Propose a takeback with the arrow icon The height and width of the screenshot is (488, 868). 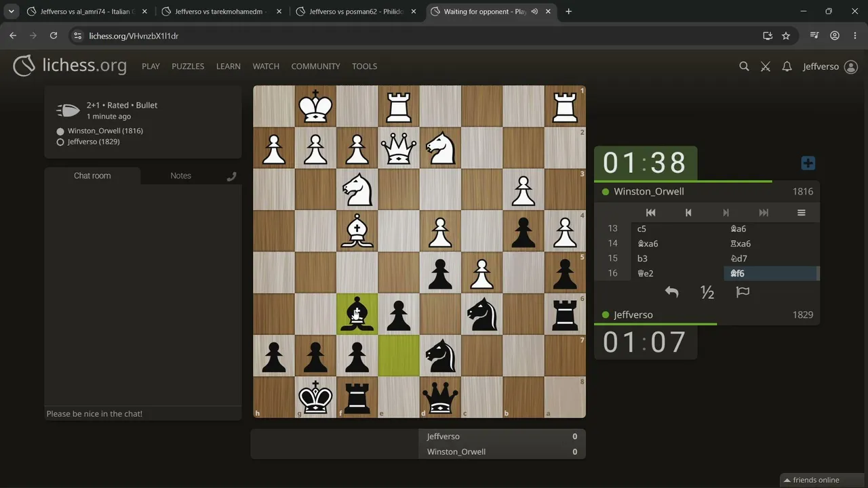(671, 292)
